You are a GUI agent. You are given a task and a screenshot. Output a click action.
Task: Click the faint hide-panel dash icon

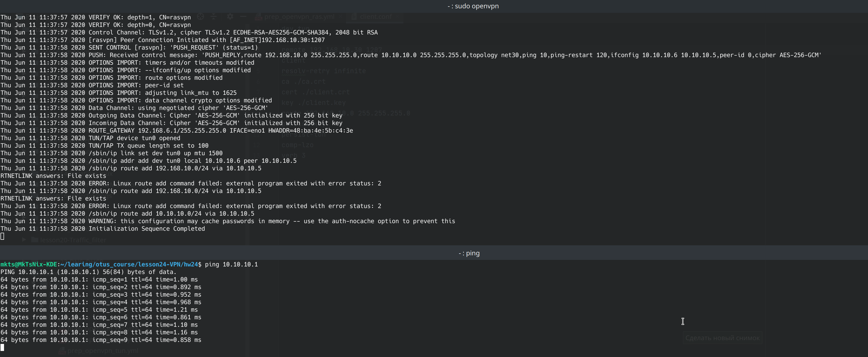click(x=243, y=17)
